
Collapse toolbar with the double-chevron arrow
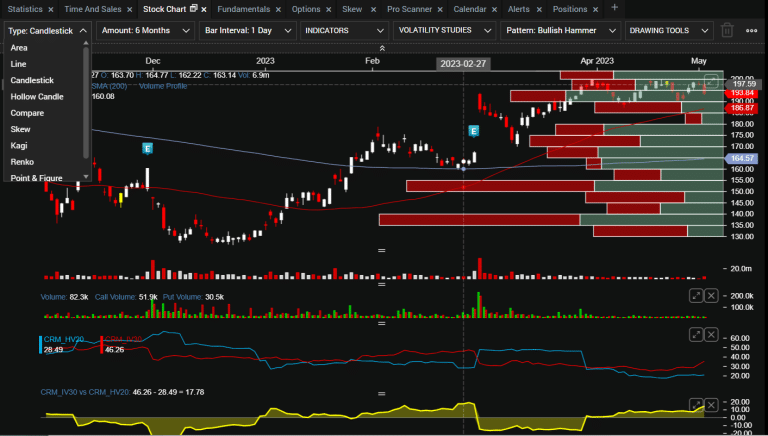pyautogui.click(x=383, y=48)
